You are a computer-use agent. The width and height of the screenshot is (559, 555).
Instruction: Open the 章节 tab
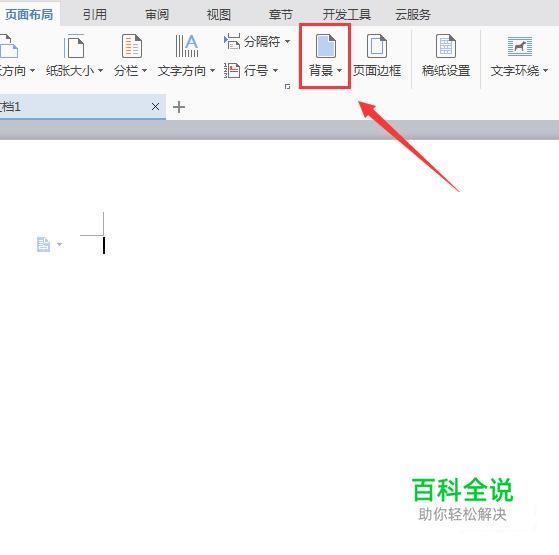coord(281,15)
